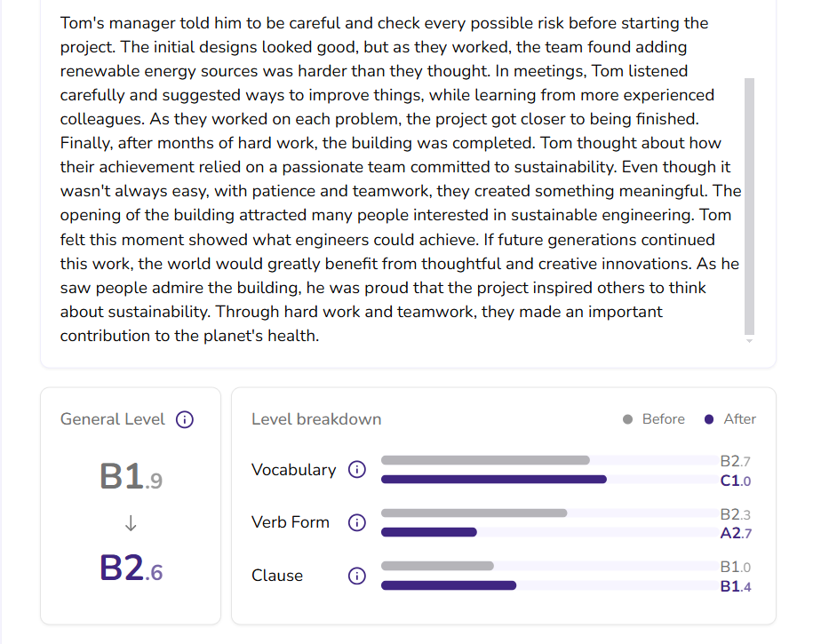The image size is (813, 644).
Task: Click inside the Tom's manager passage text
Action: pos(391,178)
